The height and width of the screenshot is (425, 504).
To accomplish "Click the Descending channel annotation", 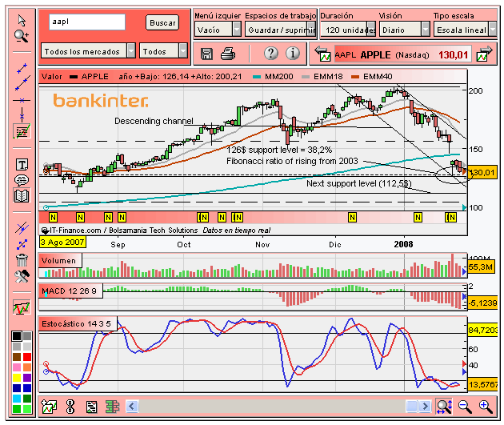I will 154,121.
